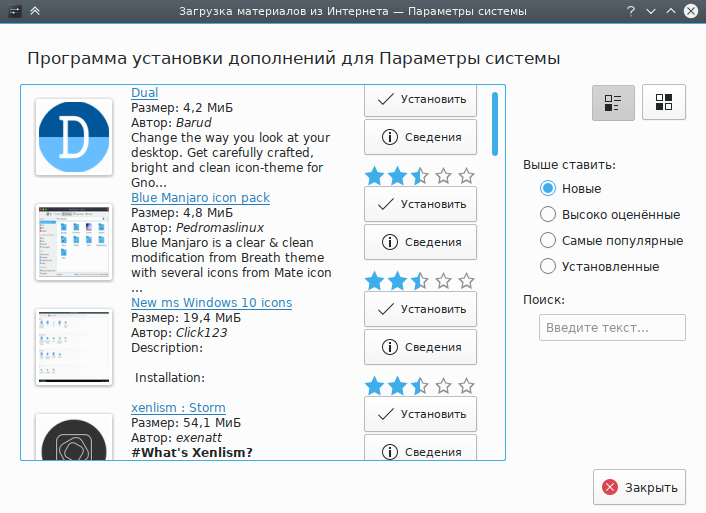Click the title bar pin arrow icon

(35, 12)
